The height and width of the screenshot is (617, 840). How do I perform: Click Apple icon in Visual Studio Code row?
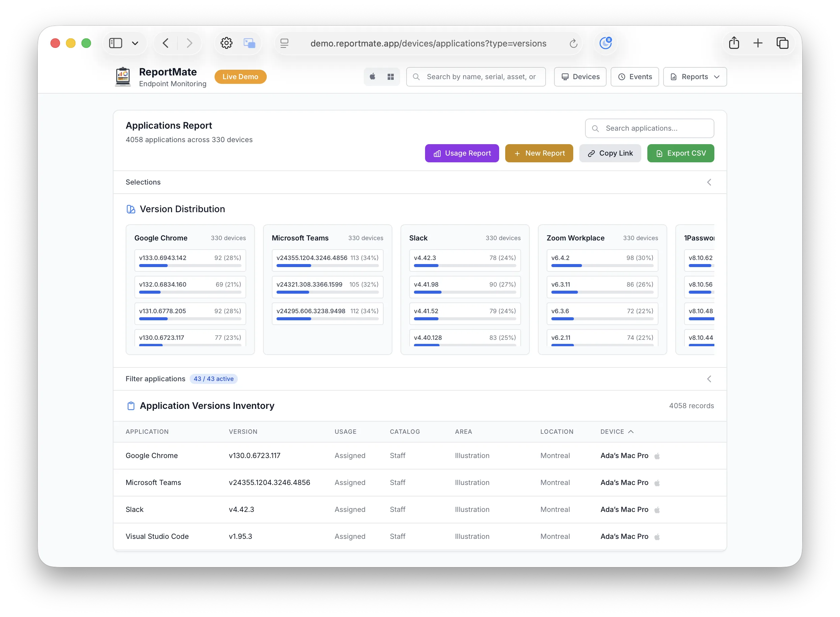[x=657, y=536]
